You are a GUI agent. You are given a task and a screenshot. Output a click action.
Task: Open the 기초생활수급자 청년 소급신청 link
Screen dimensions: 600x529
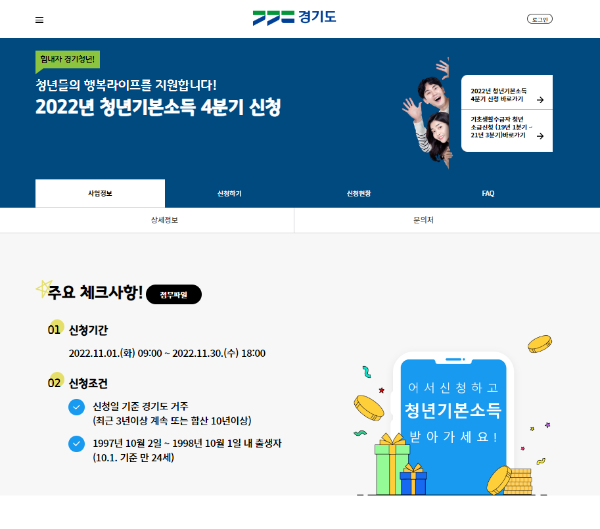pos(507,131)
